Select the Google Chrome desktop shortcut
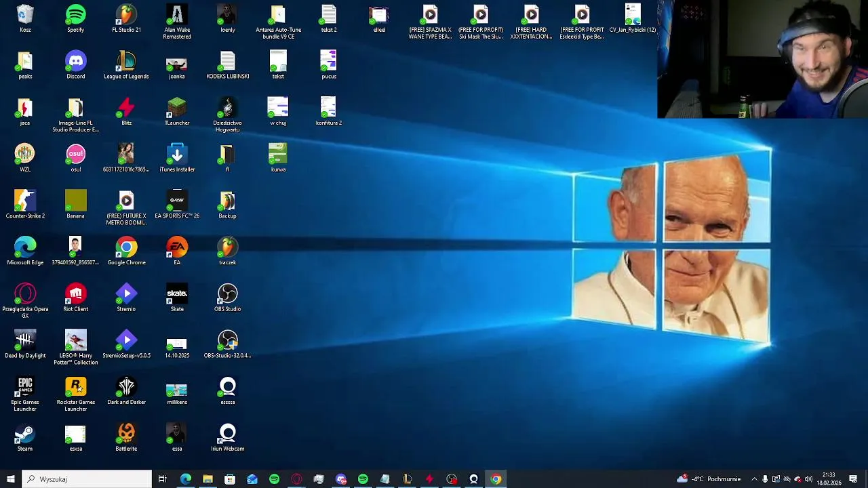 click(126, 251)
